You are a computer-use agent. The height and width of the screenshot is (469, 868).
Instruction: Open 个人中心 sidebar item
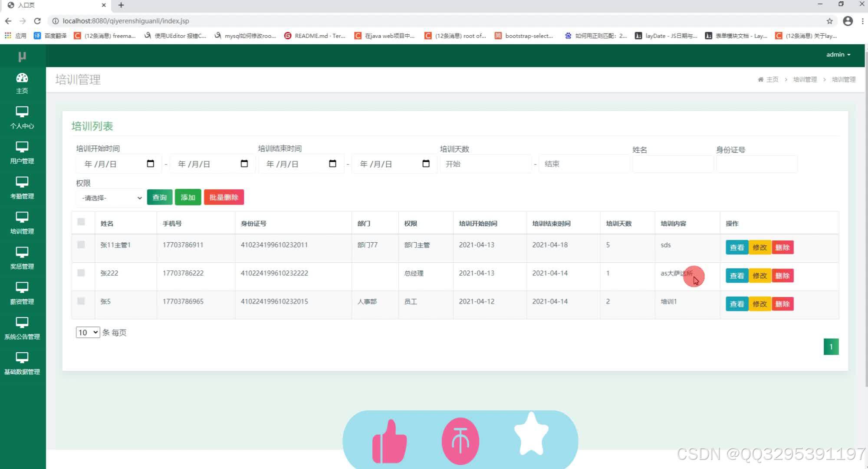(22, 118)
